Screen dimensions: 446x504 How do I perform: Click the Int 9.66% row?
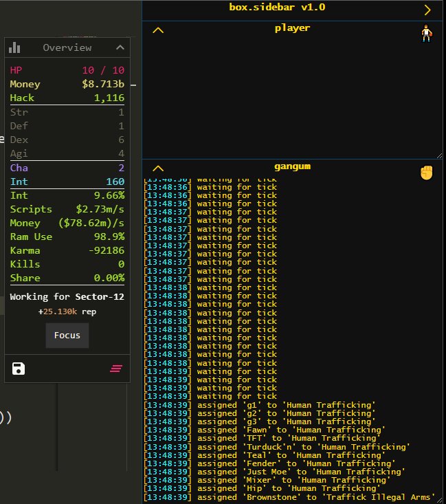tap(67, 195)
